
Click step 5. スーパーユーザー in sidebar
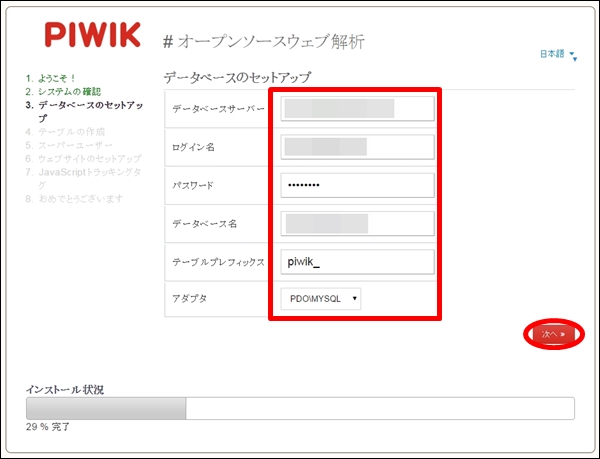click(x=69, y=145)
